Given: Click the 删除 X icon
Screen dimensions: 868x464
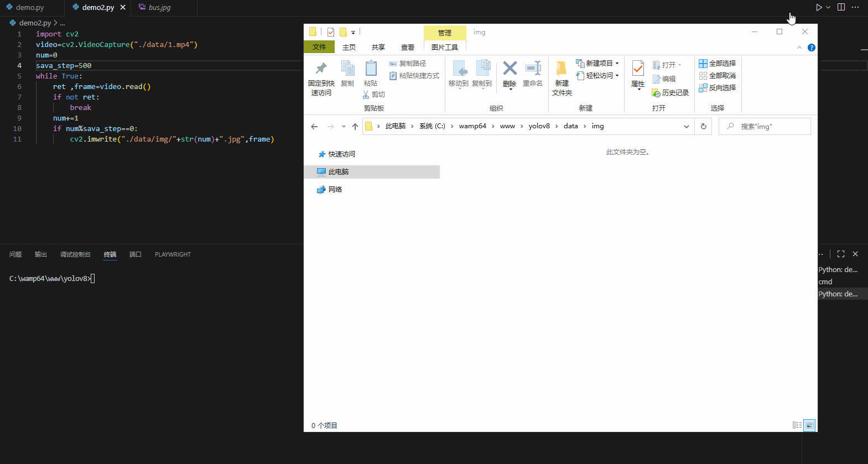Looking at the screenshot, I should (510, 68).
